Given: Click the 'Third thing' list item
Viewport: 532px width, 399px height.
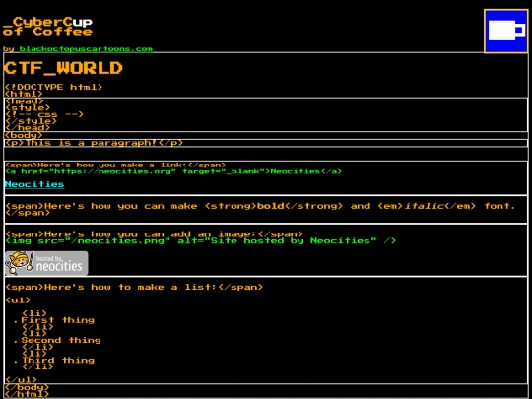Looking at the screenshot, I should coord(58,360).
